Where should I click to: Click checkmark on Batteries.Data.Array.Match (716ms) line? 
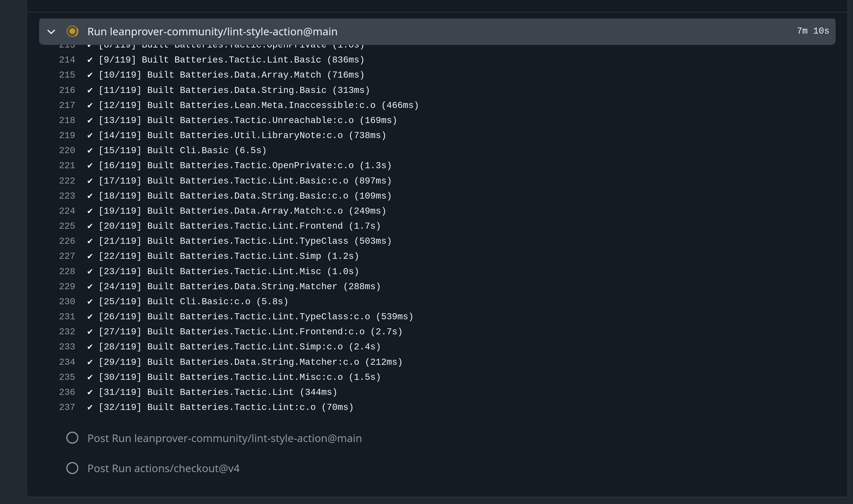point(90,75)
